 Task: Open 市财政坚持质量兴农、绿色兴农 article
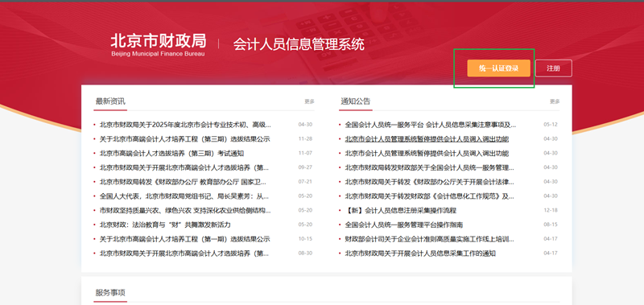tap(185, 211)
